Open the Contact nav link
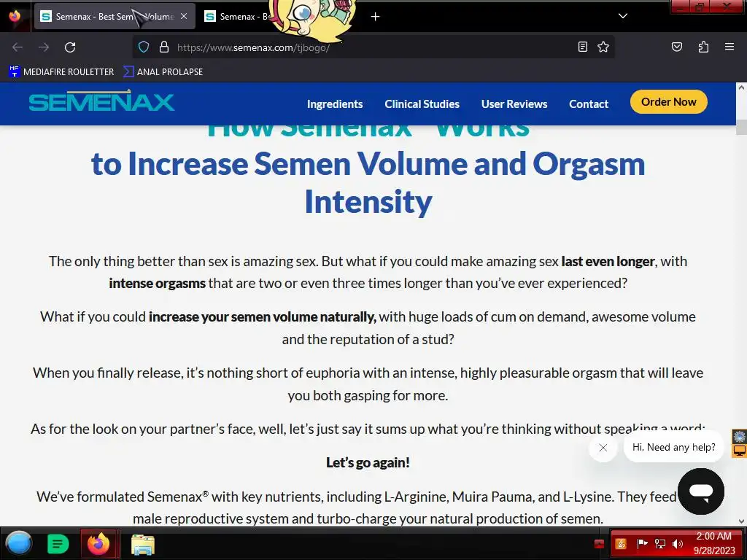This screenshot has width=747, height=560. pyautogui.click(x=589, y=104)
